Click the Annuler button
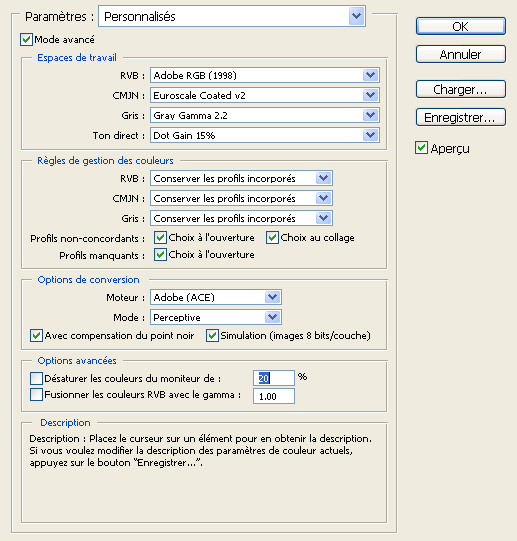517x541 pixels. 461,54
